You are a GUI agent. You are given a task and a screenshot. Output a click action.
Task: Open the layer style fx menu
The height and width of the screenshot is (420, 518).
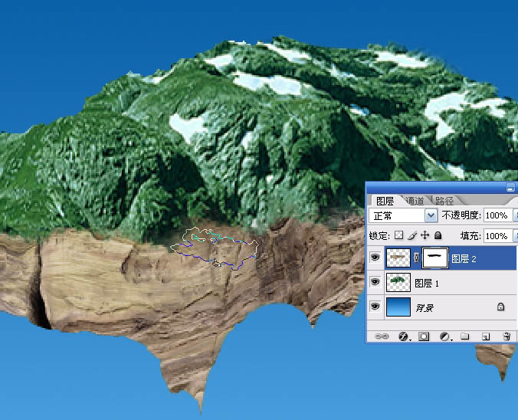point(403,336)
